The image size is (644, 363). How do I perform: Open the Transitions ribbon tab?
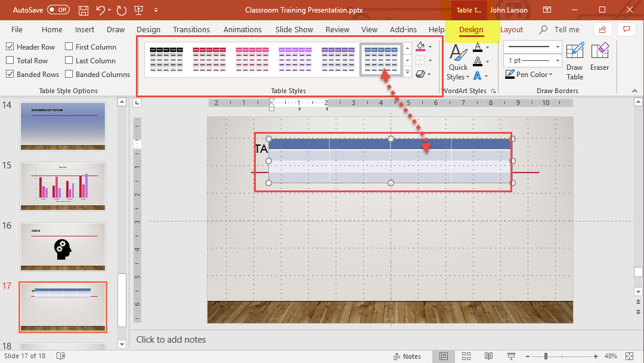tap(191, 29)
